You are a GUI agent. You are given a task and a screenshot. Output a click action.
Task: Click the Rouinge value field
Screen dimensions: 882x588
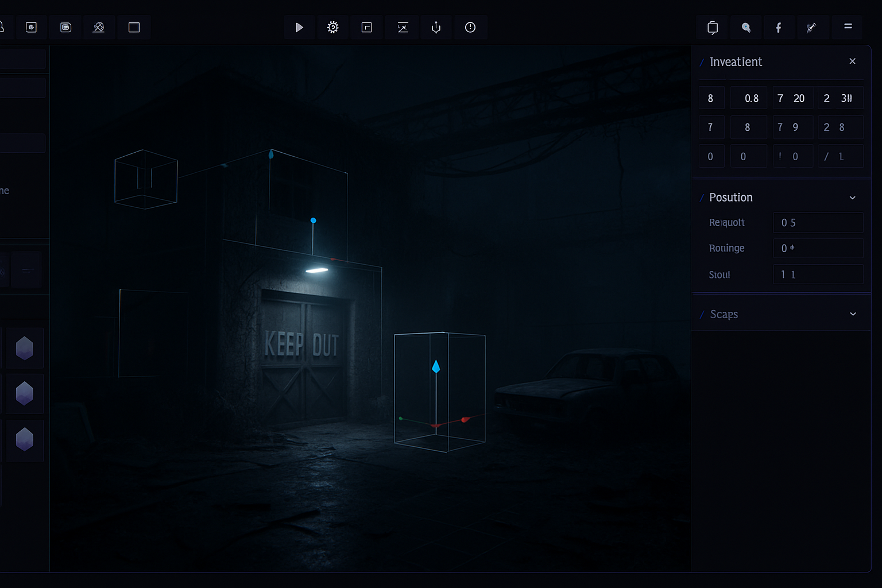818,248
